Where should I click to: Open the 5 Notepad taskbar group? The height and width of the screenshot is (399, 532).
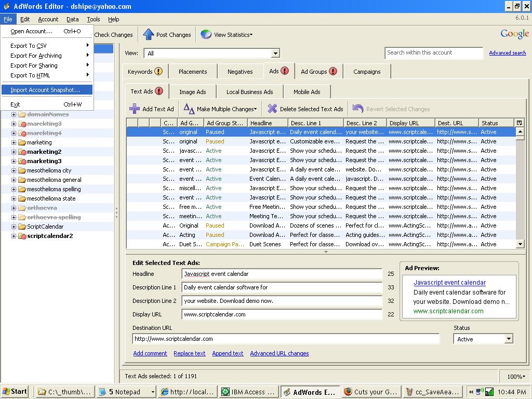(x=126, y=392)
